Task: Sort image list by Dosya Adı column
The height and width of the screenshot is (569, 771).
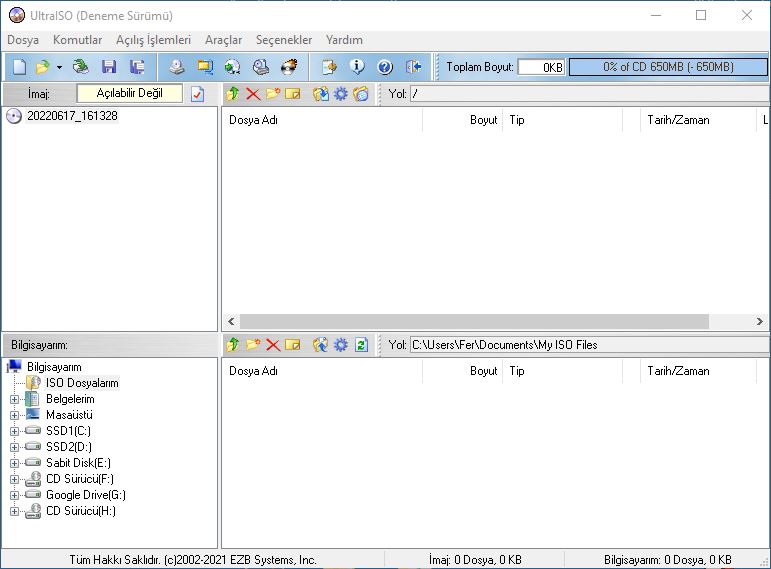Action: point(322,120)
